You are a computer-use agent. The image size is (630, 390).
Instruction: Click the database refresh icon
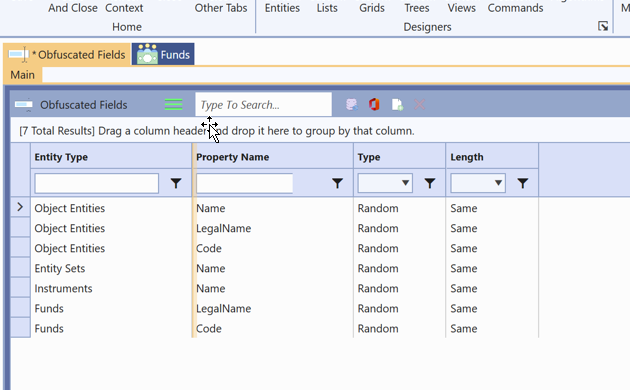[352, 105]
